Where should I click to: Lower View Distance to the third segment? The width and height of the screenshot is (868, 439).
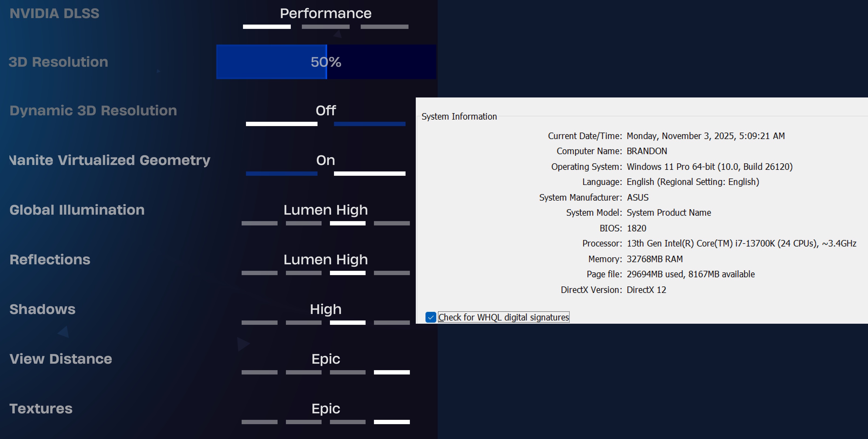click(347, 372)
